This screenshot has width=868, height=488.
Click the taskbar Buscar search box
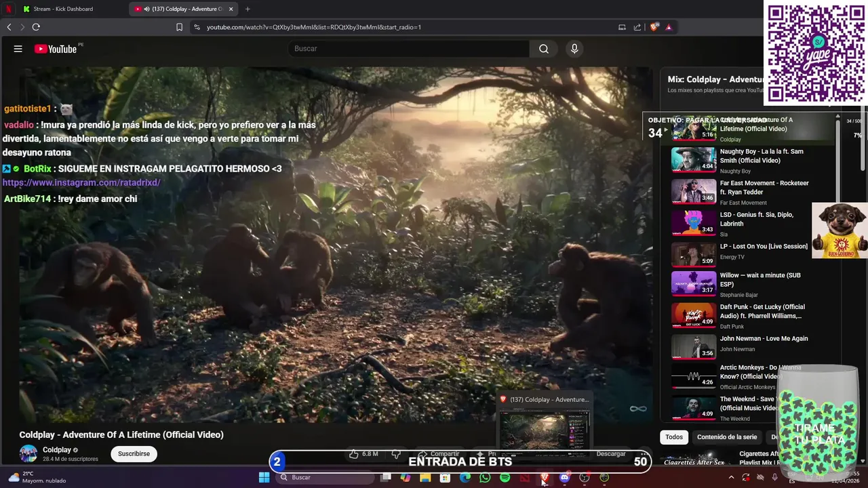326,477
